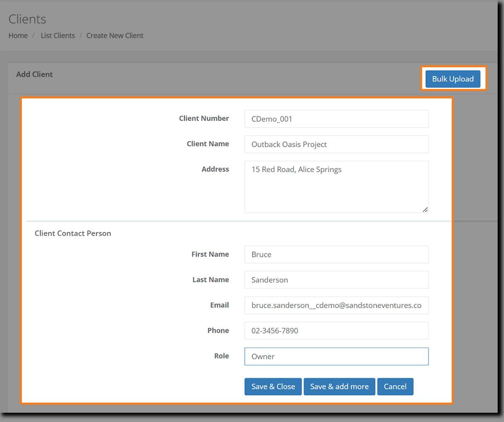
Task: Click the Create New Client breadcrumb
Action: point(115,36)
